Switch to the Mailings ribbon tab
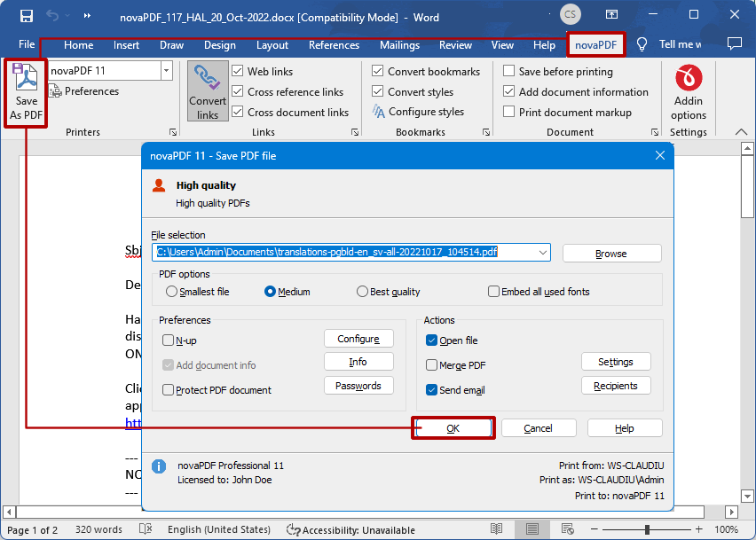The width and height of the screenshot is (756, 540). click(x=399, y=44)
